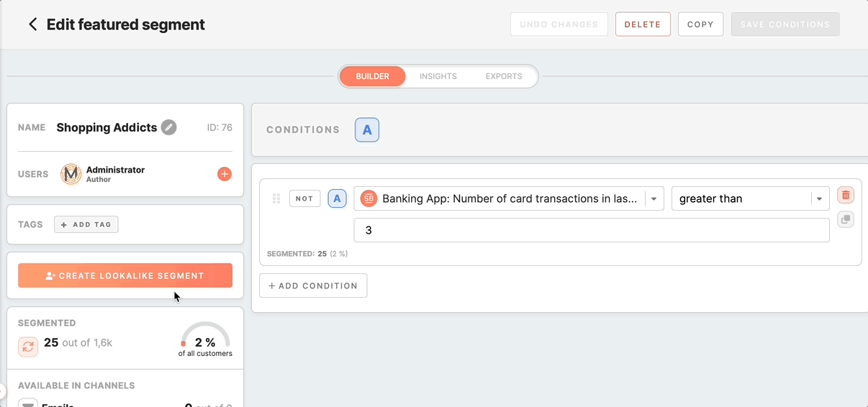The image size is (868, 407).
Task: Click the value input field containing 3
Action: 591,230
